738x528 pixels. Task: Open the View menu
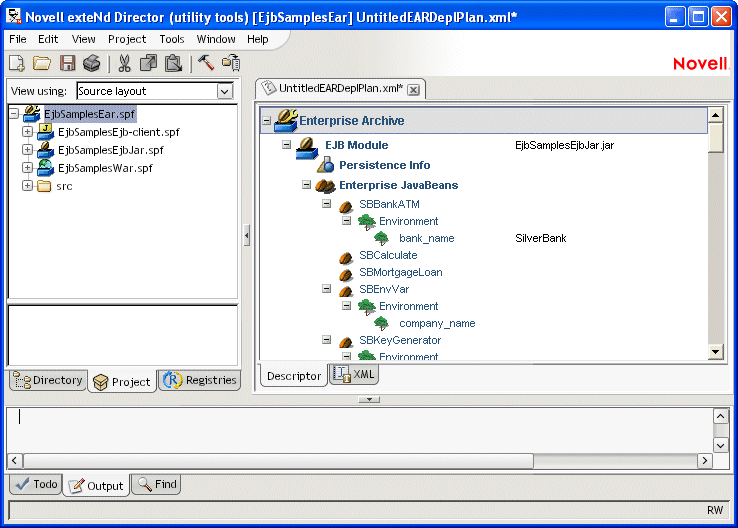[x=84, y=39]
